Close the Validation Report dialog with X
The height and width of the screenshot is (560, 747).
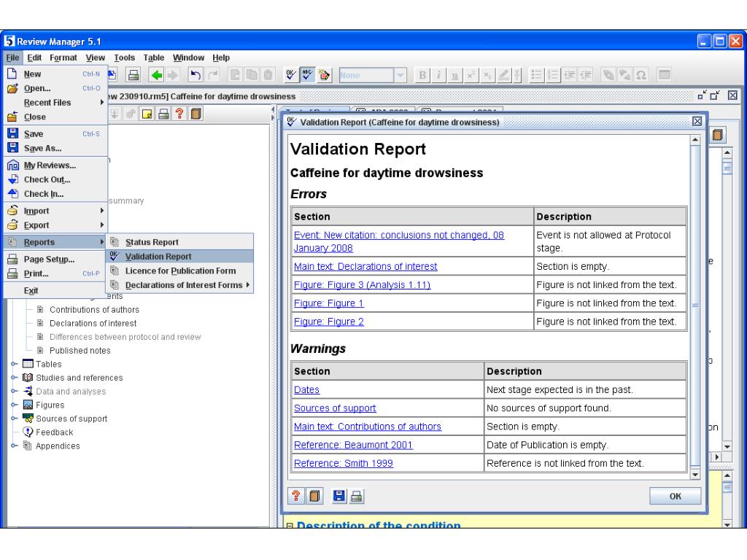point(697,122)
